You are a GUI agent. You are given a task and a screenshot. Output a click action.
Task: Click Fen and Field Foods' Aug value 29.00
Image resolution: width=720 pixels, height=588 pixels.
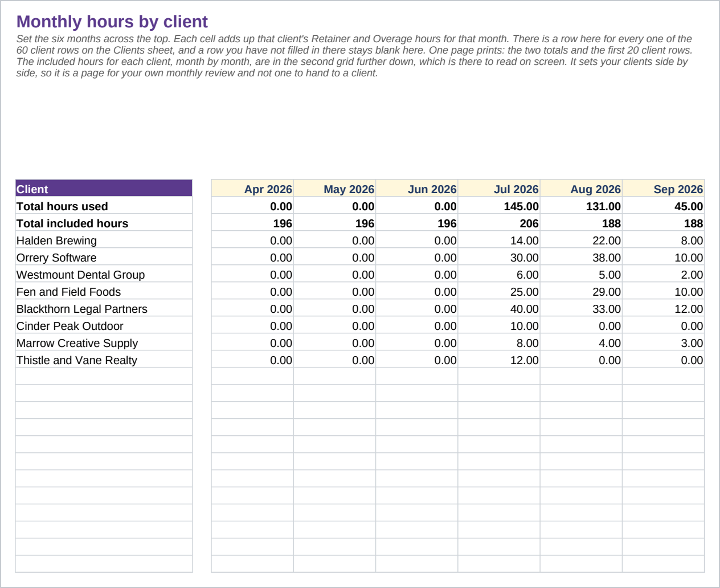pos(581,291)
